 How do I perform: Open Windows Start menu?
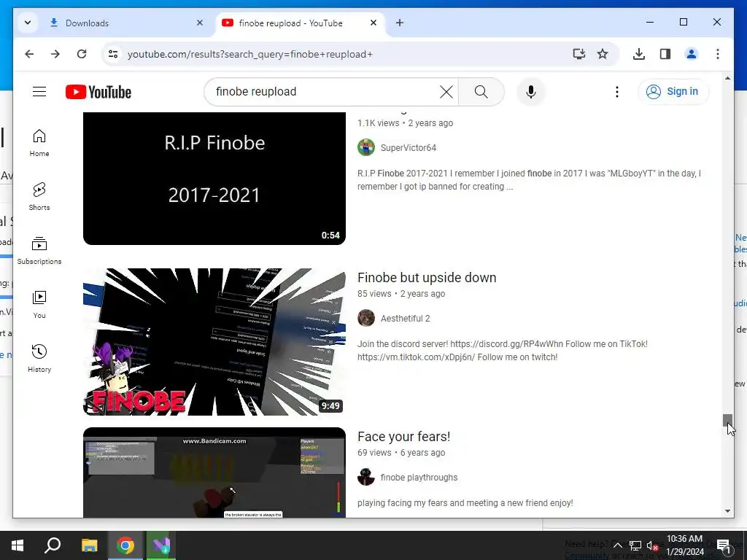point(18,545)
